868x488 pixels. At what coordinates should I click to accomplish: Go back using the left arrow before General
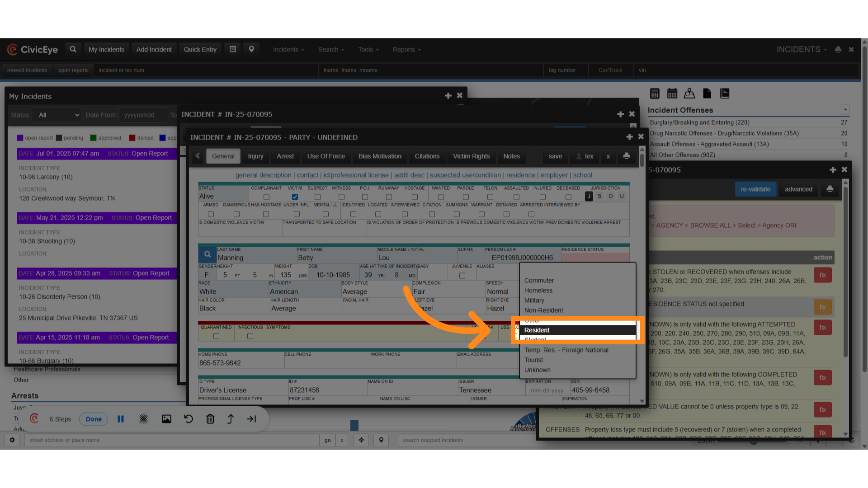[198, 156]
